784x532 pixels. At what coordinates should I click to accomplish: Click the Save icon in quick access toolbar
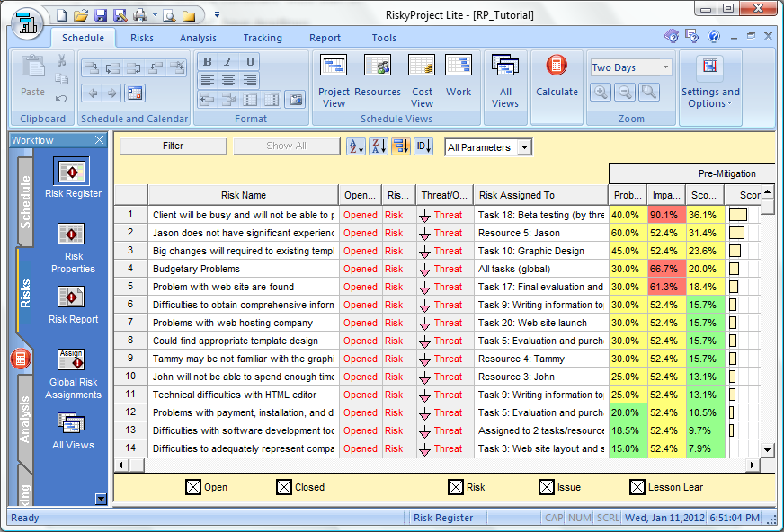pos(101,15)
